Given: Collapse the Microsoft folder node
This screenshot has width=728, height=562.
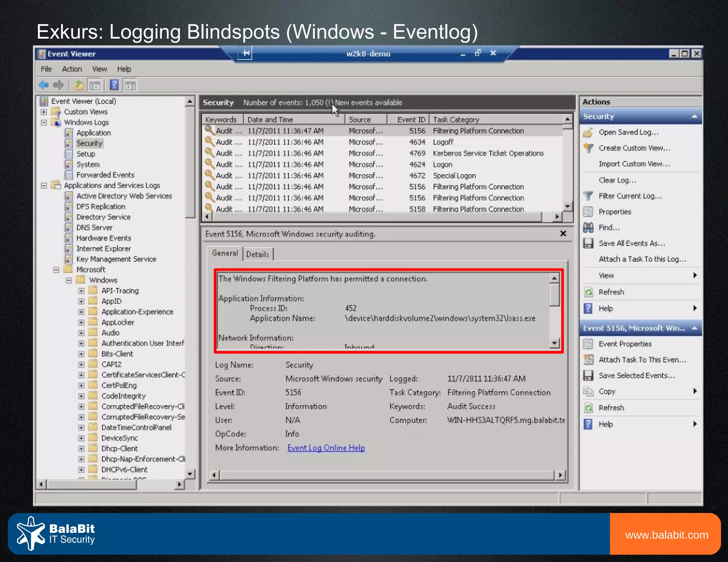Looking at the screenshot, I should tap(56, 270).
